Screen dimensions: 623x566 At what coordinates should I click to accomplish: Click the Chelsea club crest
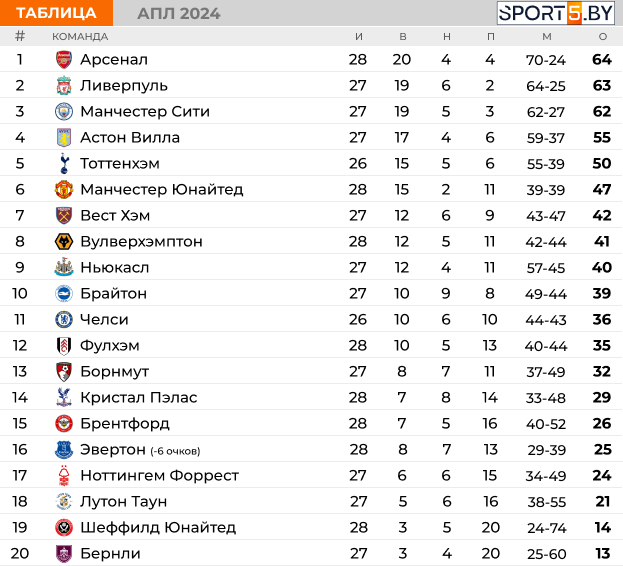64,319
